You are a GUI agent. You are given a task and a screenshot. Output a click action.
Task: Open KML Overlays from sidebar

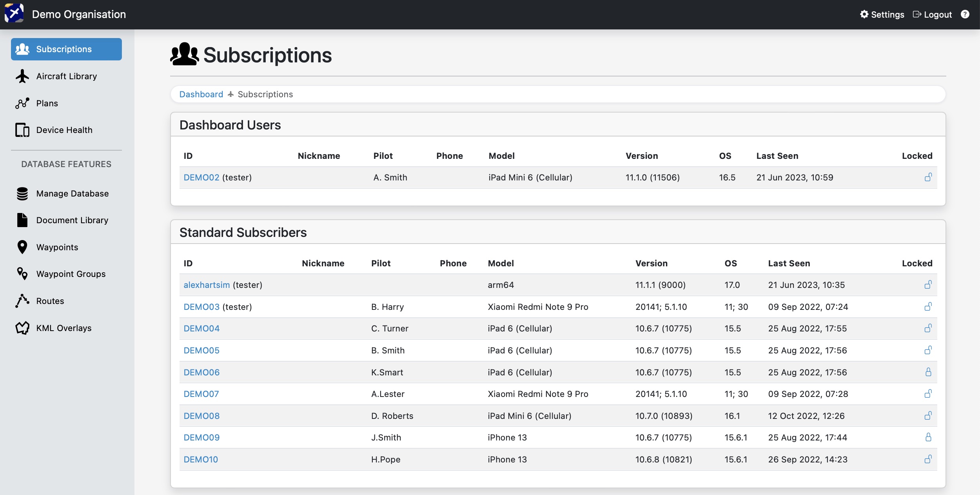[66, 328]
